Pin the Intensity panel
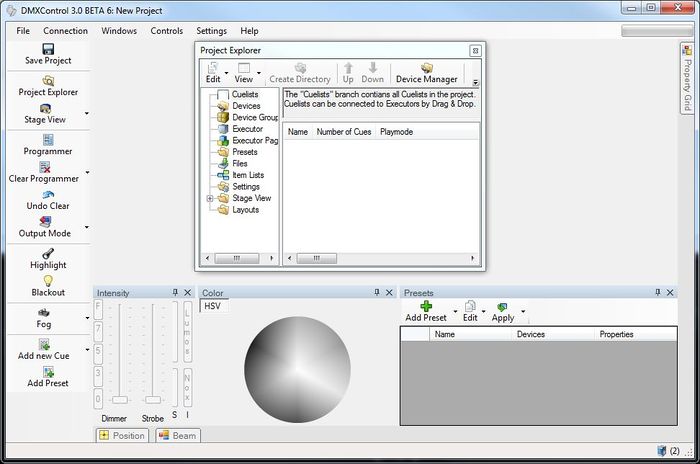This screenshot has width=700, height=464. [175, 293]
